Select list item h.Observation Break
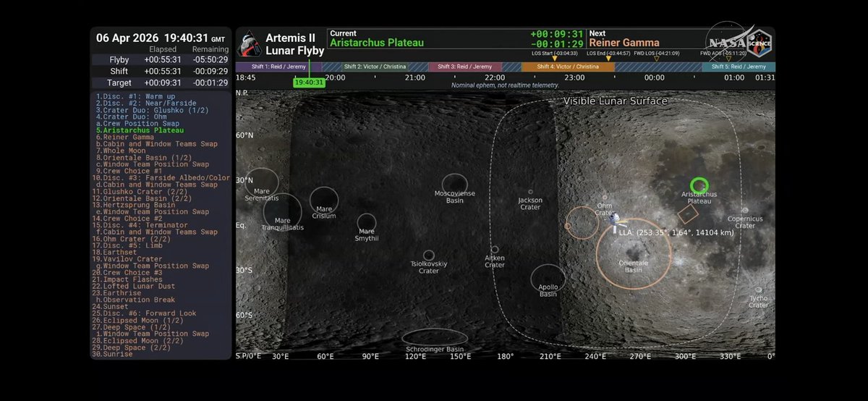Screen dimensions: 868x401 [x=135, y=300]
